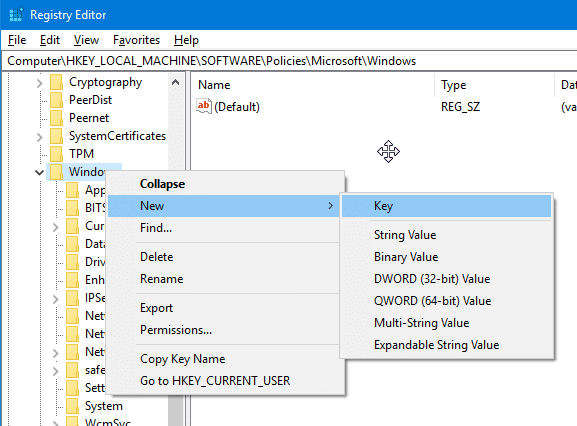Click the folder icon beside Driv subkey
Viewport: 577px width, 426px height.
[x=72, y=262]
